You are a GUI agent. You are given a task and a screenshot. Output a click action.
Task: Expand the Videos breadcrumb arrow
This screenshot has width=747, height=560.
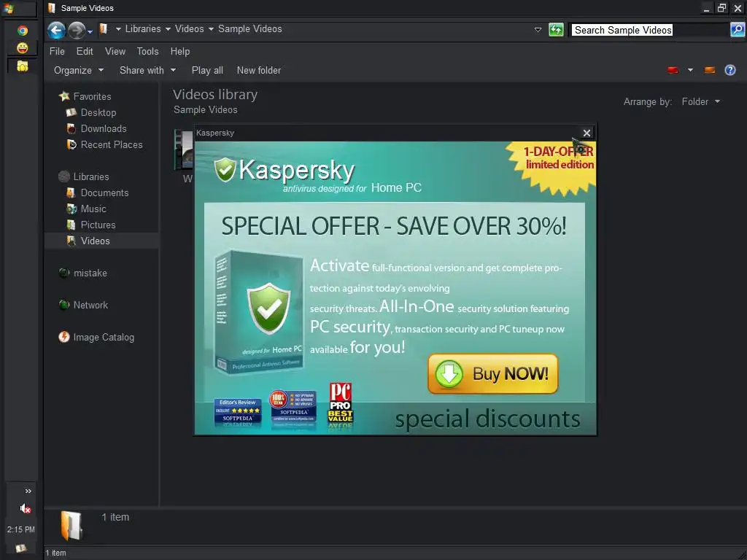[x=211, y=29]
